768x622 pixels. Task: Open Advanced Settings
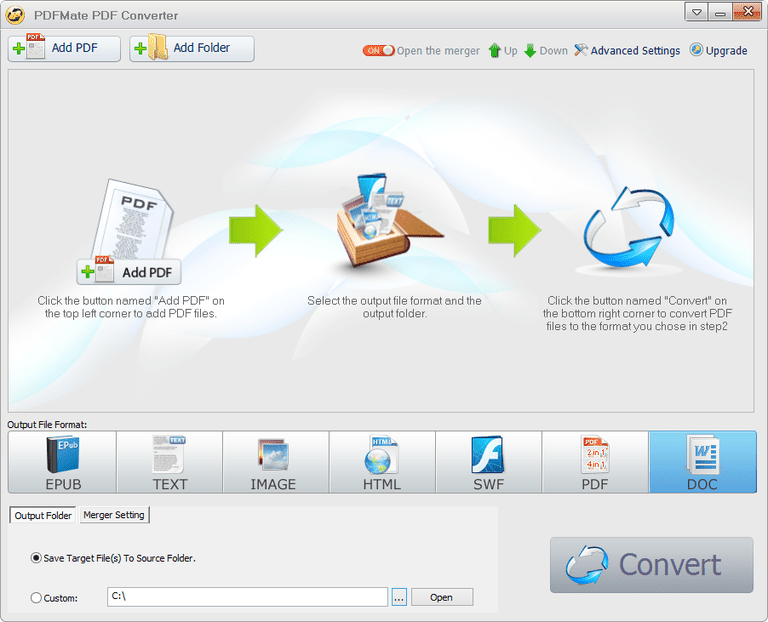point(627,50)
